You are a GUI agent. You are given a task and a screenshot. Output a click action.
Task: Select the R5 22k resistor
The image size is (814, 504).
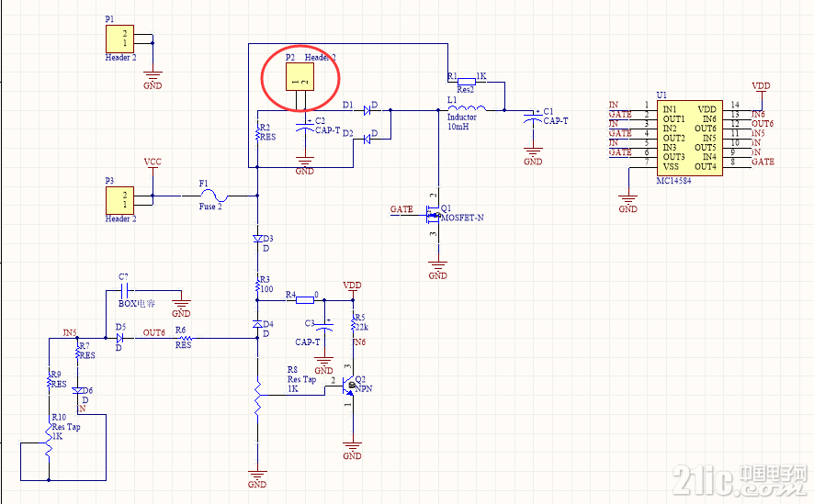coord(352,323)
